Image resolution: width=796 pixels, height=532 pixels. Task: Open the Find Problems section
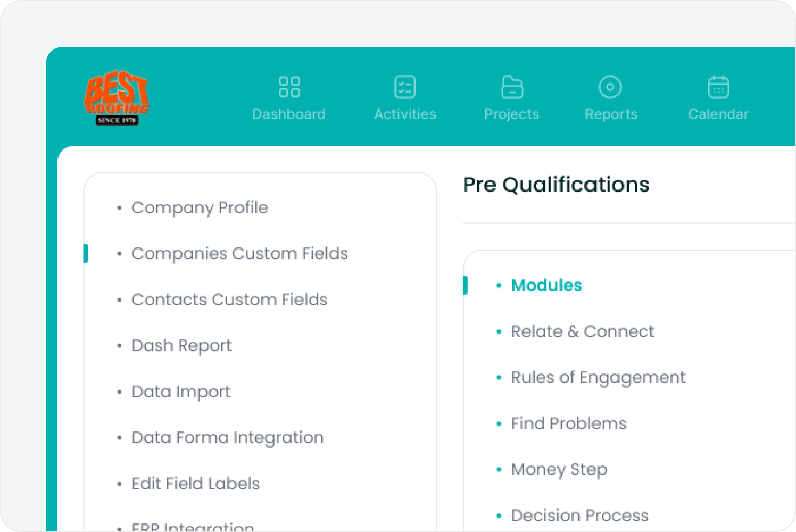tap(569, 423)
